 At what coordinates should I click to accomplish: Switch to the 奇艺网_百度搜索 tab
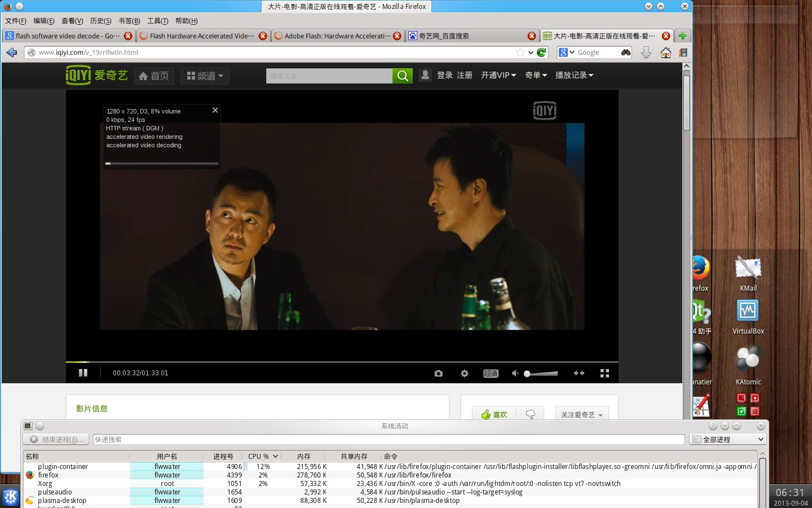click(472, 36)
